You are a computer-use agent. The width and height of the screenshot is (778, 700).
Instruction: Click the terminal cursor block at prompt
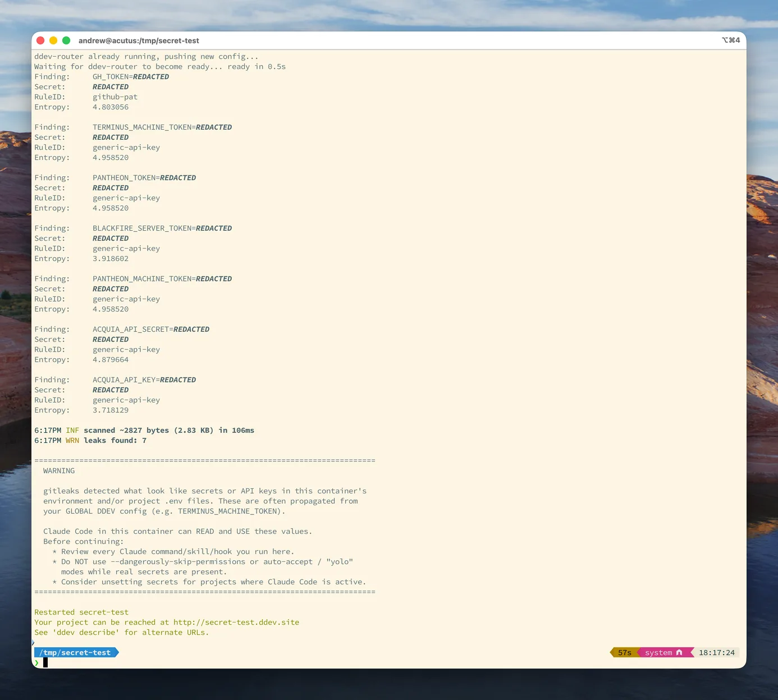[x=45, y=663]
